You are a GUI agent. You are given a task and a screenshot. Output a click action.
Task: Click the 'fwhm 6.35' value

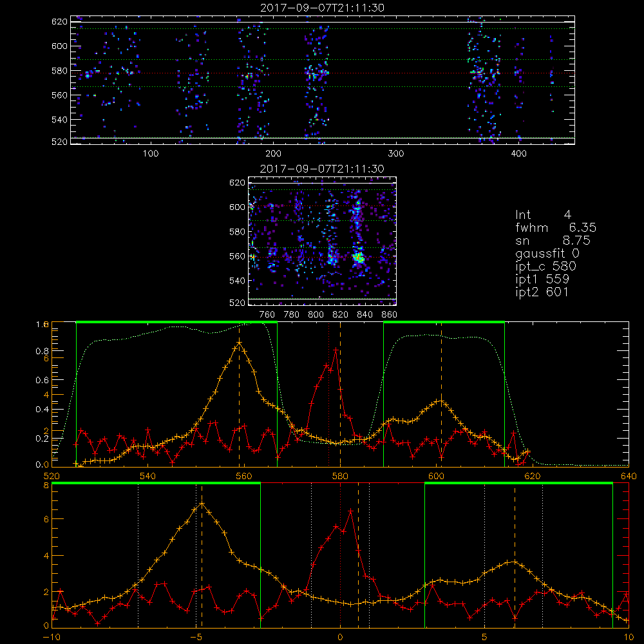coord(556,227)
